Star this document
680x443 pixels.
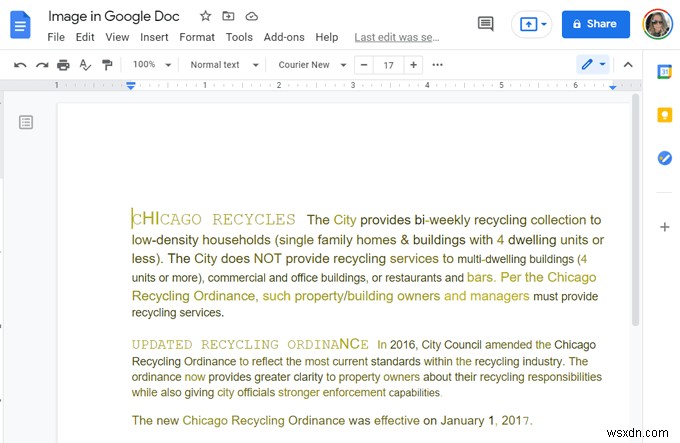[206, 17]
